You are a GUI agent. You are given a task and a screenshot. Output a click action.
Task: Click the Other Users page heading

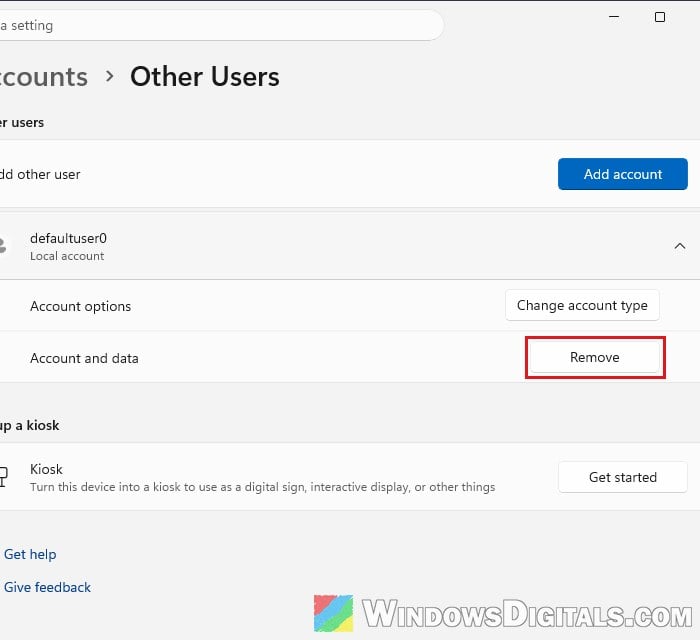205,77
